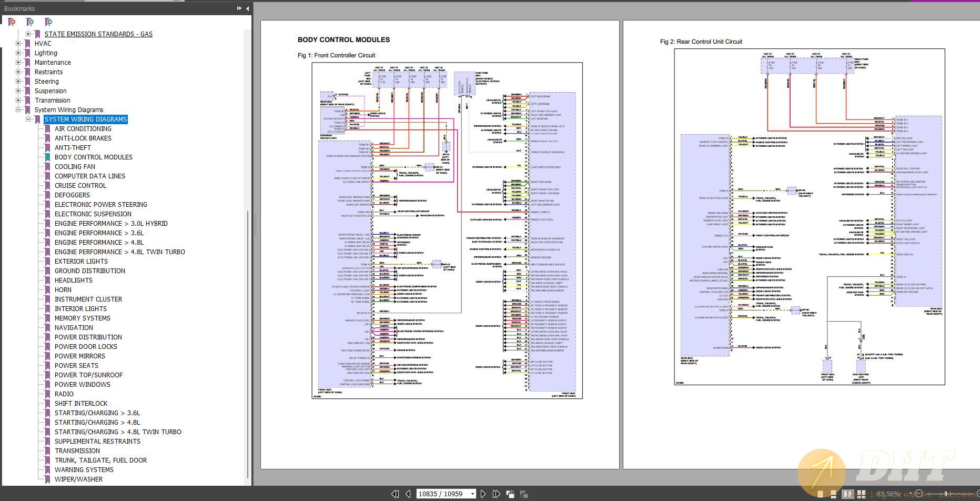Open the CRUISE CONTROL bookmark
The width and height of the screenshot is (980, 501).
80,186
